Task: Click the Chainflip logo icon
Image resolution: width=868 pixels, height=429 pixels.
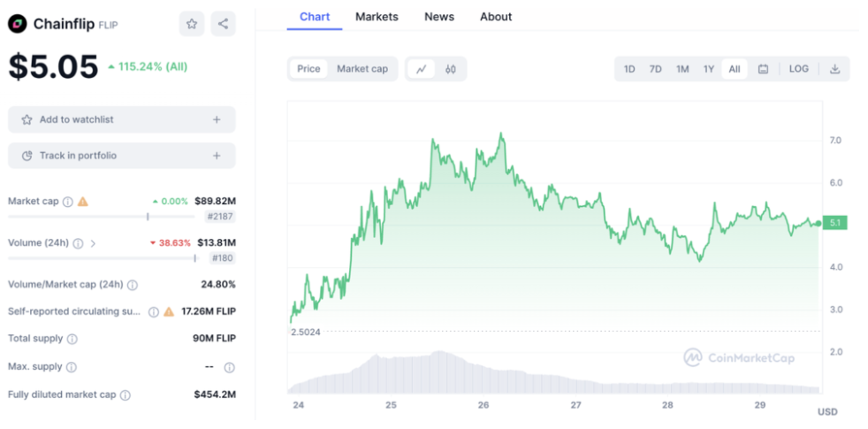Action: (x=18, y=24)
